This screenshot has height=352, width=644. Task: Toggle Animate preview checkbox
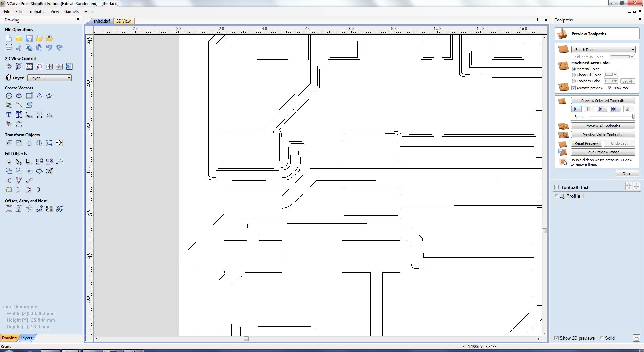[x=574, y=88]
